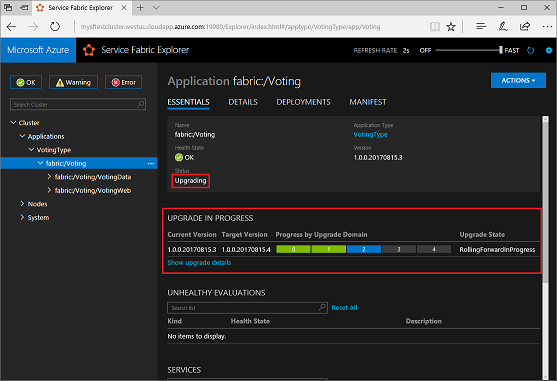Screen dimensions: 557x381
Task: Click the web note pen icon
Action: 503,26
